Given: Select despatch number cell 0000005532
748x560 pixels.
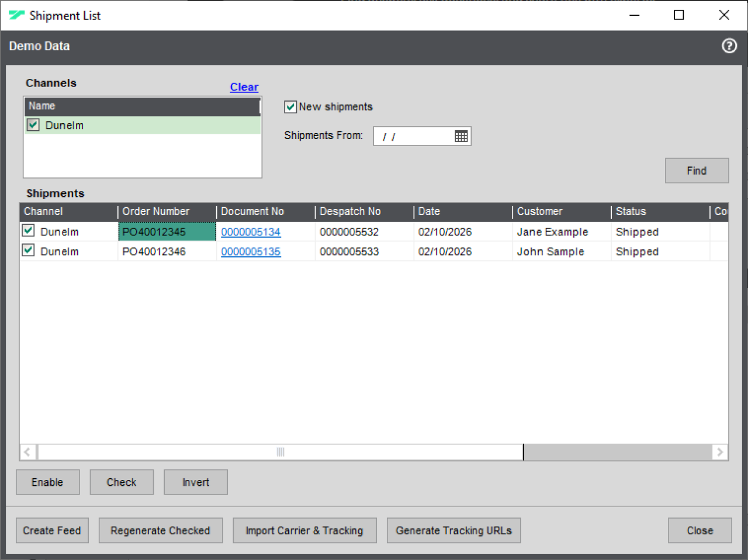Looking at the screenshot, I should tap(364, 232).
